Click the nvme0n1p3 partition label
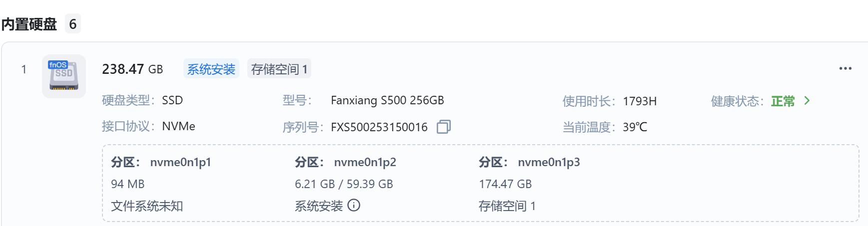 click(549, 162)
